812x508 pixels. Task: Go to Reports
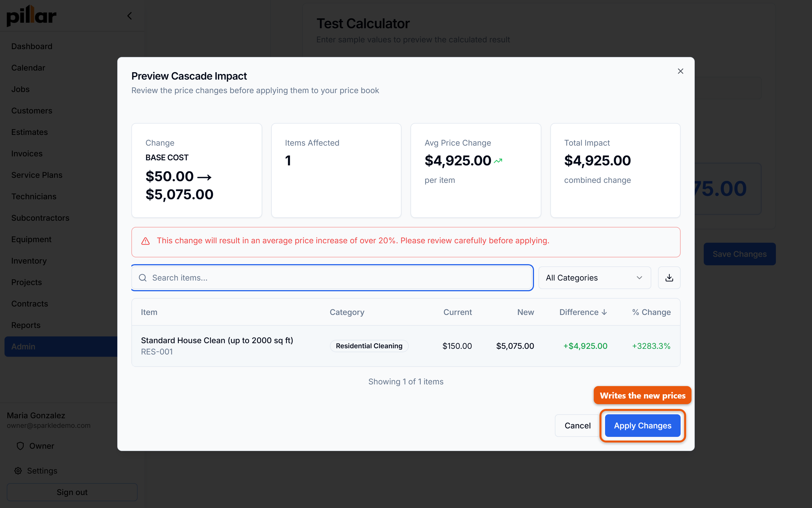coord(25,325)
